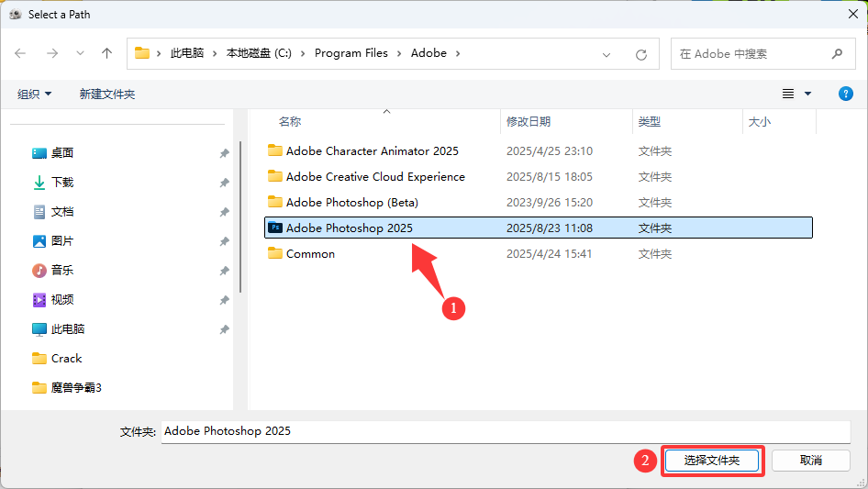Cancel the dialog with 取消

pyautogui.click(x=811, y=461)
